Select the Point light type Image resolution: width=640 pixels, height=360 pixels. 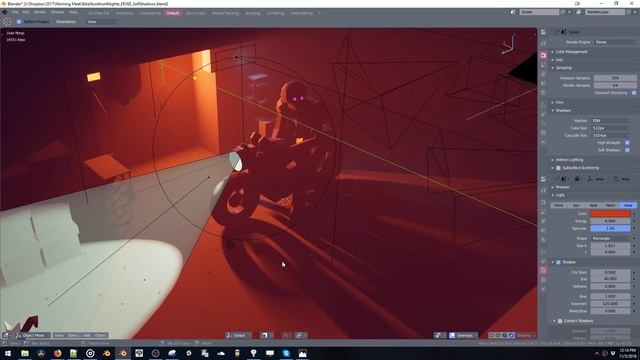[x=559, y=205]
